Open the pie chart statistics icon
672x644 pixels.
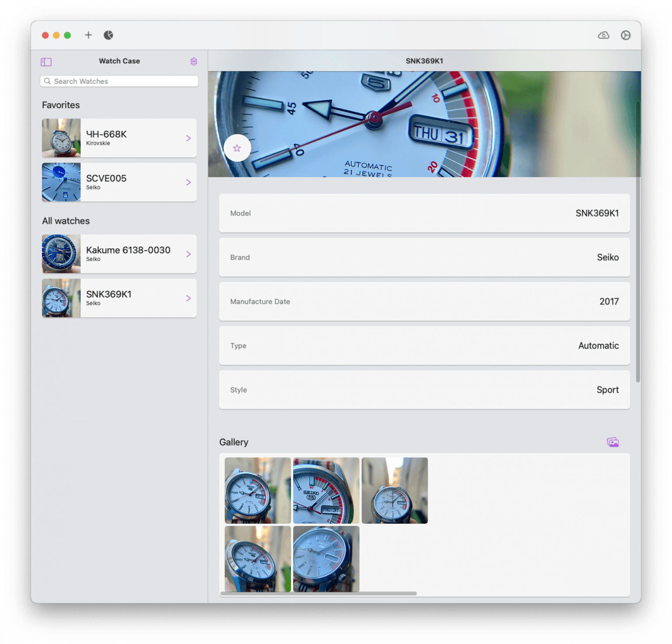tap(108, 35)
